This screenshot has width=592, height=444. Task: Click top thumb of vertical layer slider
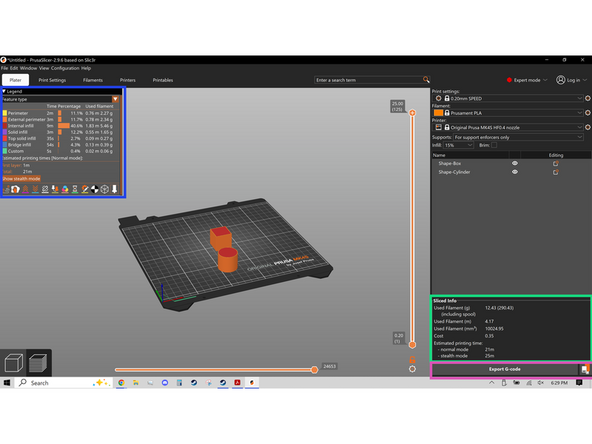point(412,113)
